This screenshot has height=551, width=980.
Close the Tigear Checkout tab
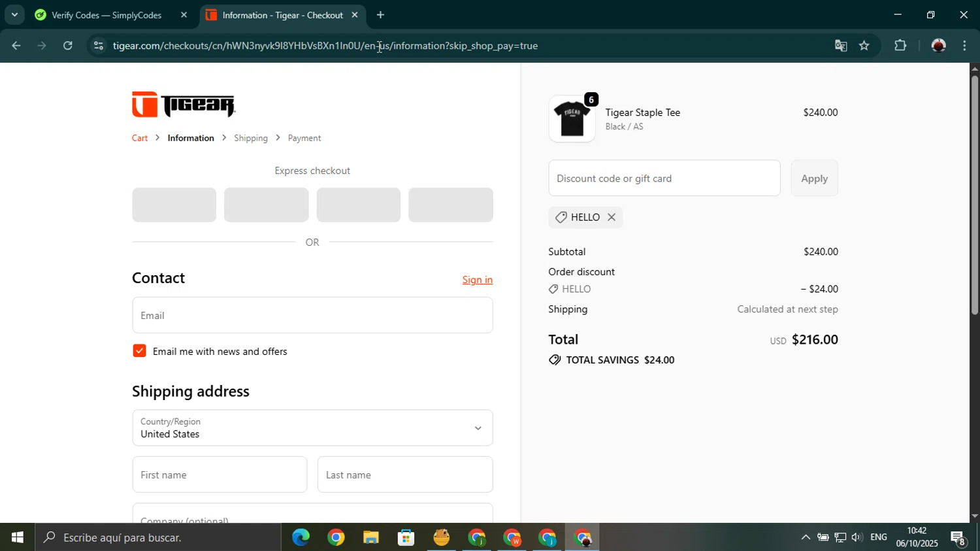(x=355, y=15)
